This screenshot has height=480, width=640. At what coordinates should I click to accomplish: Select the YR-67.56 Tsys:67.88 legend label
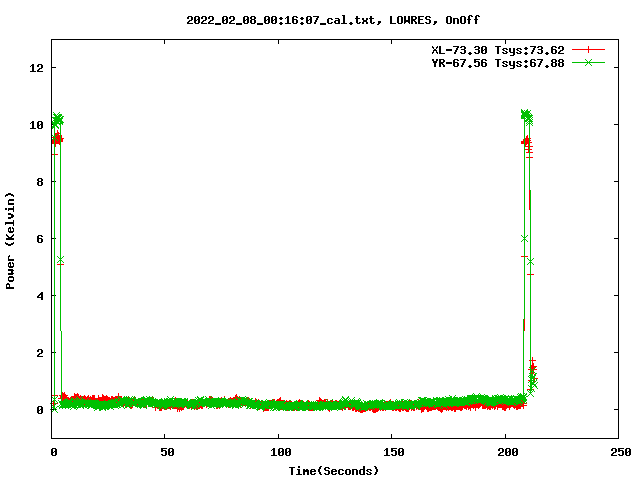pyautogui.click(x=498, y=63)
